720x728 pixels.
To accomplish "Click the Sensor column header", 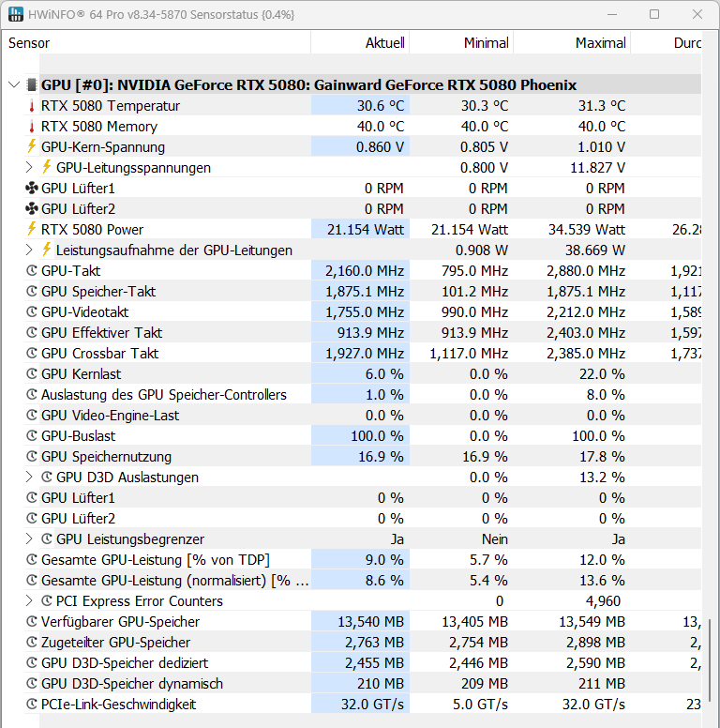I will coord(157,43).
